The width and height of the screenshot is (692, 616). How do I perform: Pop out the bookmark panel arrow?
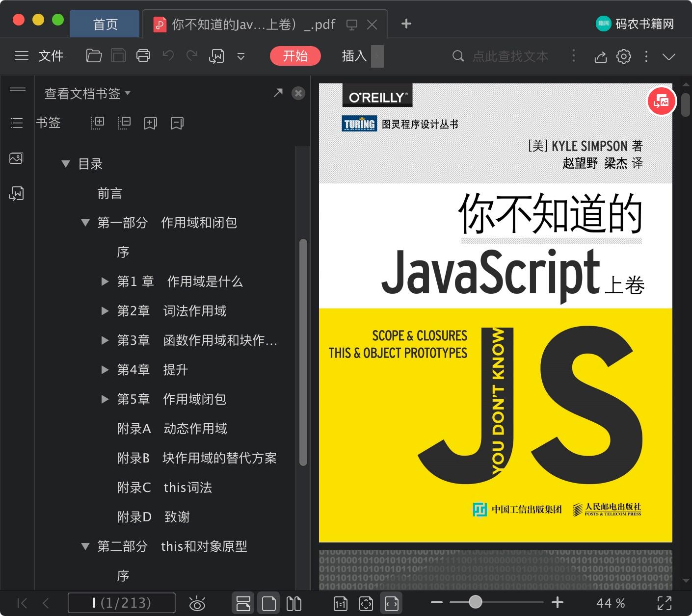coord(278,93)
